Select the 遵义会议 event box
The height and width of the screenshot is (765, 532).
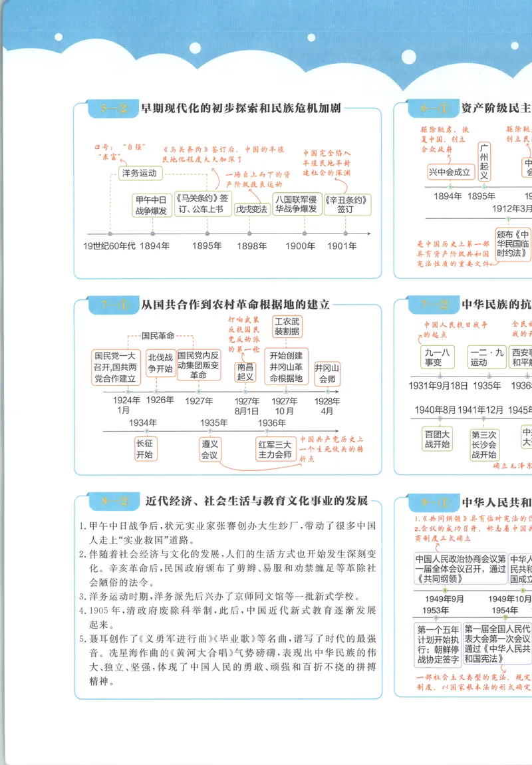click(209, 449)
